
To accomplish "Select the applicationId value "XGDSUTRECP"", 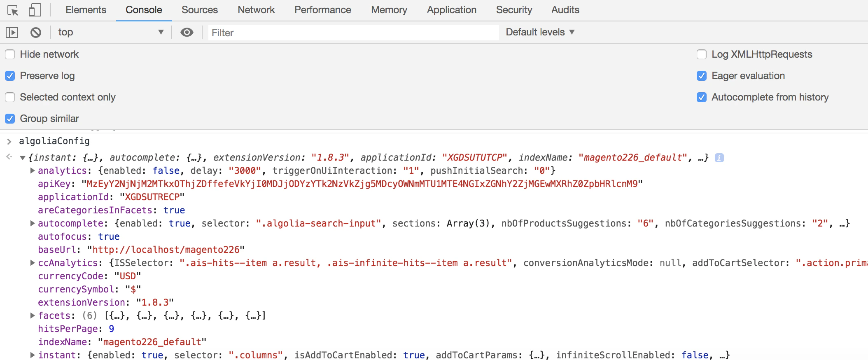I will point(152,197).
